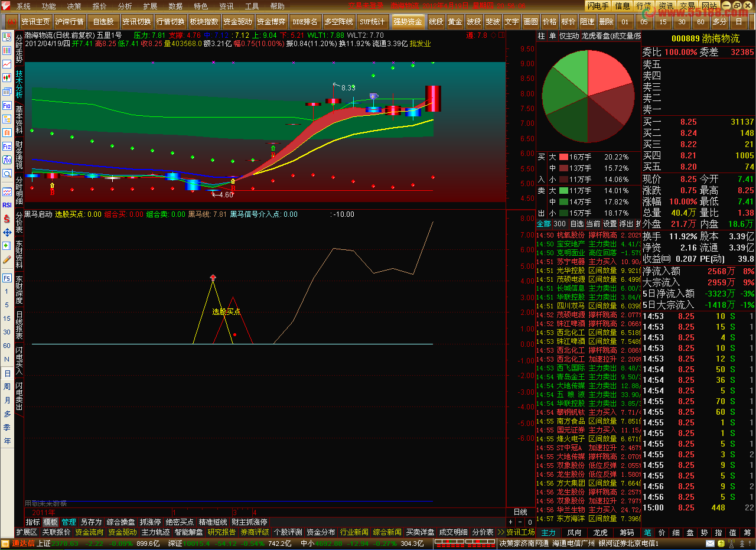Screen dimensions: 756x550
Task: Open the 工具 menu
Action: point(252,6)
